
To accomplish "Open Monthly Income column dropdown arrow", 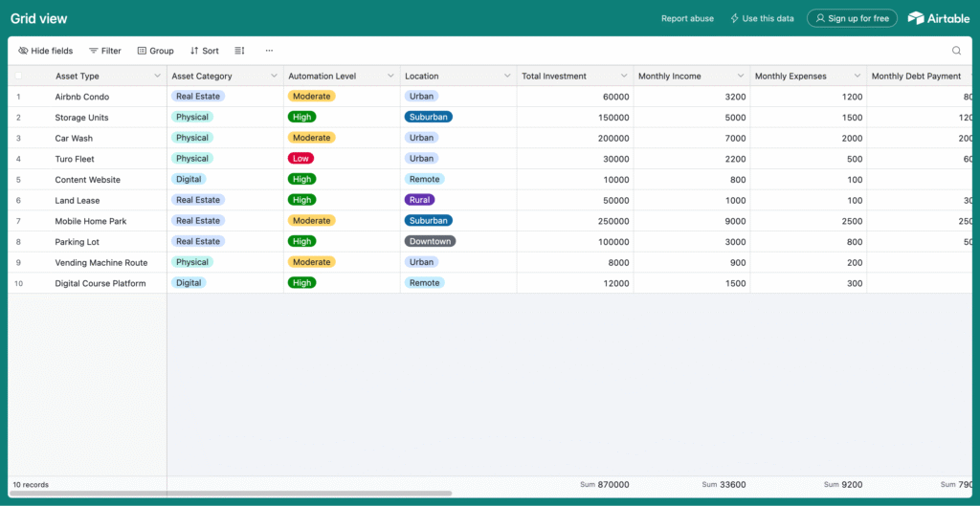I will pyautogui.click(x=741, y=76).
